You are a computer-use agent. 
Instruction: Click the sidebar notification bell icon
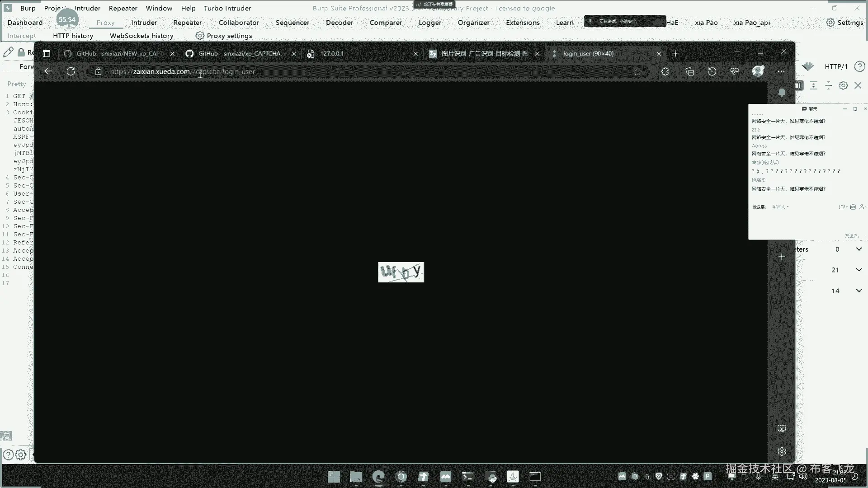782,93
